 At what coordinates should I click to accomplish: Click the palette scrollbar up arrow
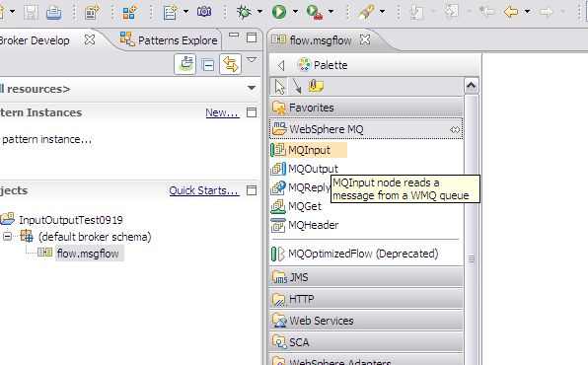pos(471,86)
